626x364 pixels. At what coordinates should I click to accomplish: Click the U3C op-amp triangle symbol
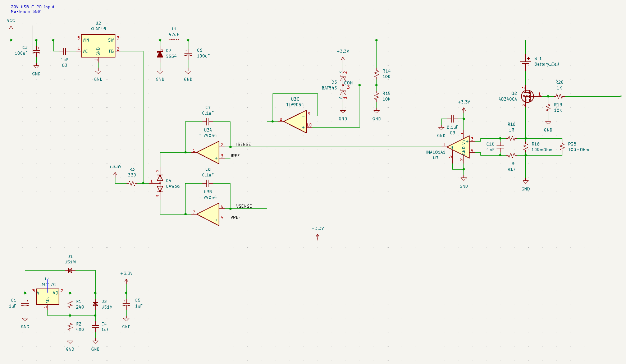[295, 121]
